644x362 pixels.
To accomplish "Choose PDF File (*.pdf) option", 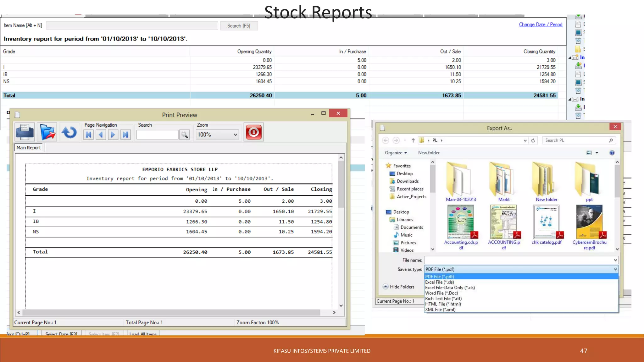I will 521,277.
